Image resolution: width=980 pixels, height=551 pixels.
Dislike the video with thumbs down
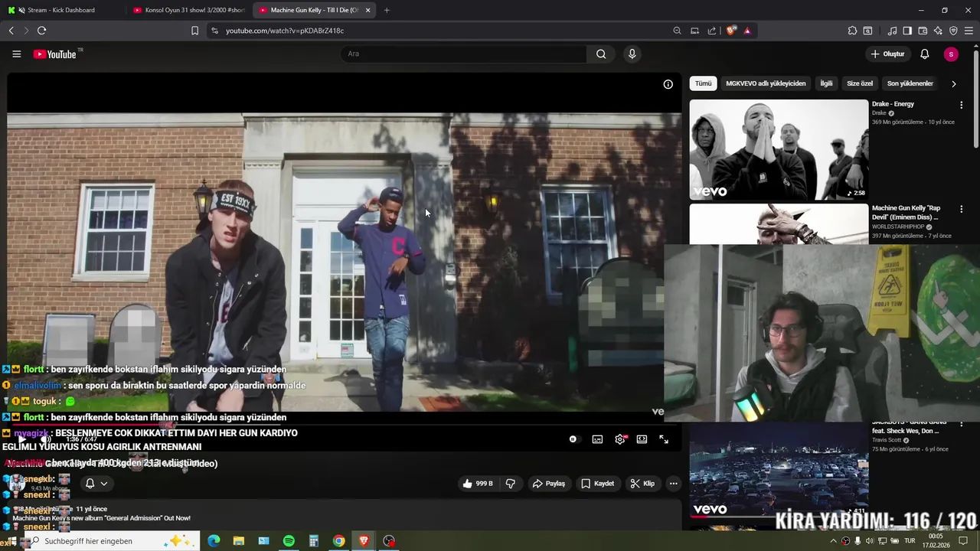coord(511,484)
